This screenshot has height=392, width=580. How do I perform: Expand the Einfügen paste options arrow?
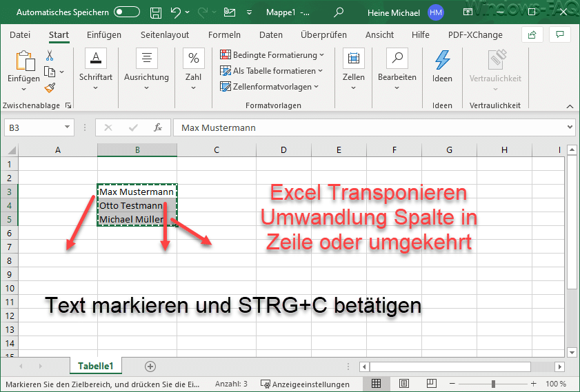click(x=23, y=89)
